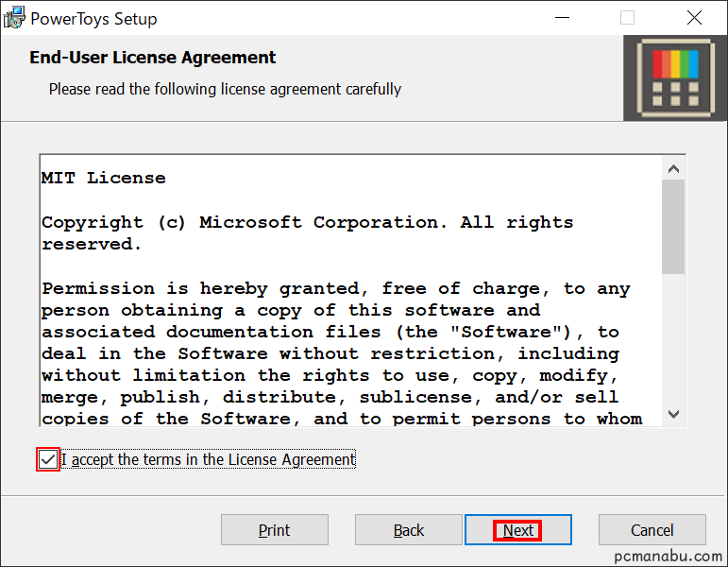The image size is (728, 567).
Task: Click the license scrollbar thumb
Action: (673, 227)
